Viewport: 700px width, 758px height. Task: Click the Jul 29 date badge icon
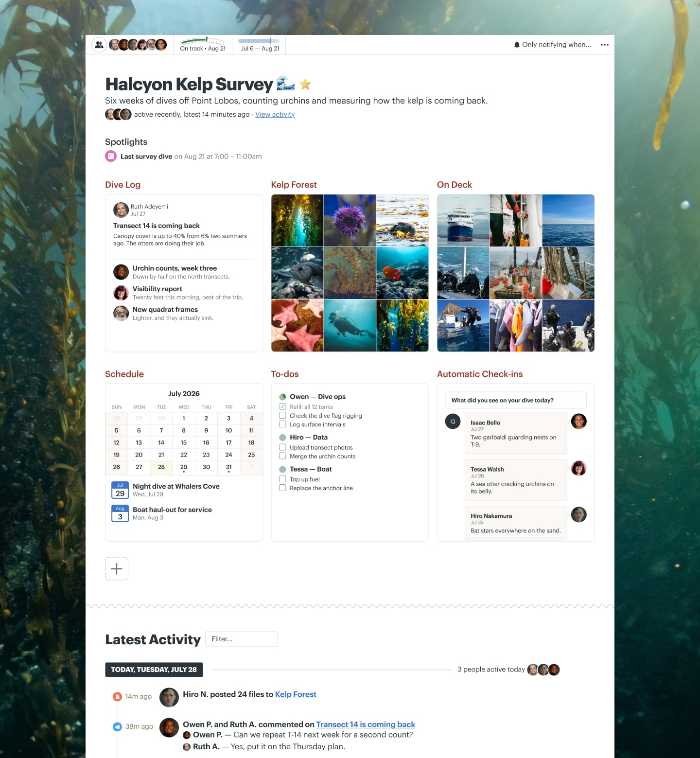[x=120, y=490]
